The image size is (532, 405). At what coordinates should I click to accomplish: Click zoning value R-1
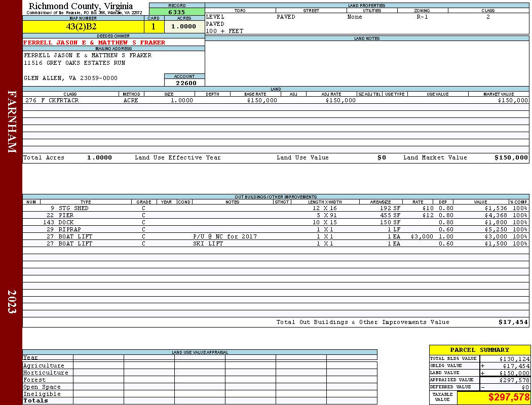(422, 17)
